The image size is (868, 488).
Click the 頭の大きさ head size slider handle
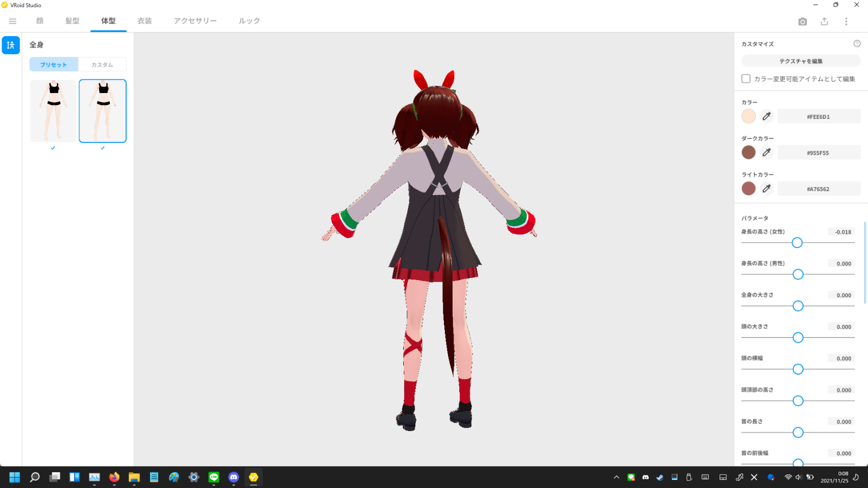798,338
